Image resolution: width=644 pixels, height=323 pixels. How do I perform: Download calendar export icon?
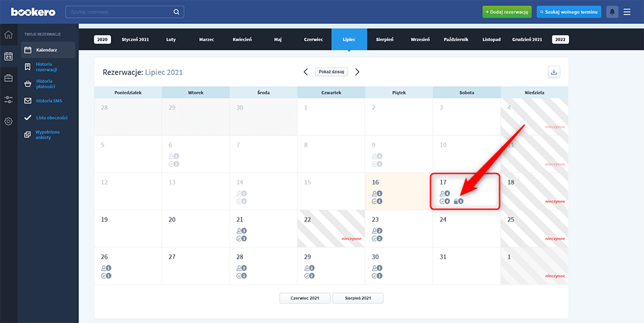(554, 72)
